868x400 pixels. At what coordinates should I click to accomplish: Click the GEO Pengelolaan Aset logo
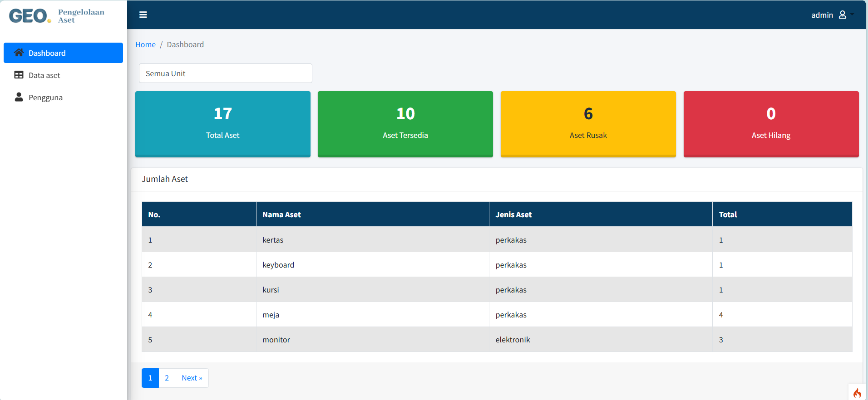tap(57, 16)
